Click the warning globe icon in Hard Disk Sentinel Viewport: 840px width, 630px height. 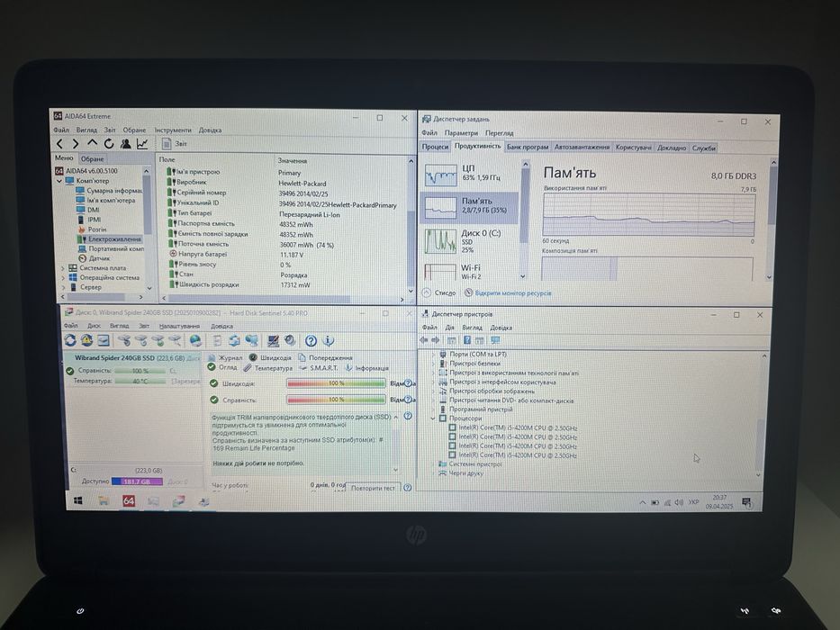coord(86,340)
